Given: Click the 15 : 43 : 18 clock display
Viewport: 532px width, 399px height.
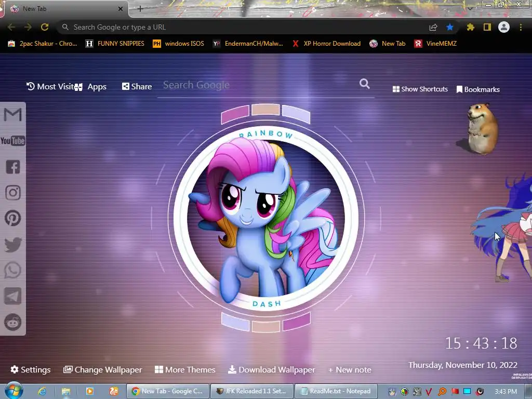Looking at the screenshot, I should click(481, 343).
